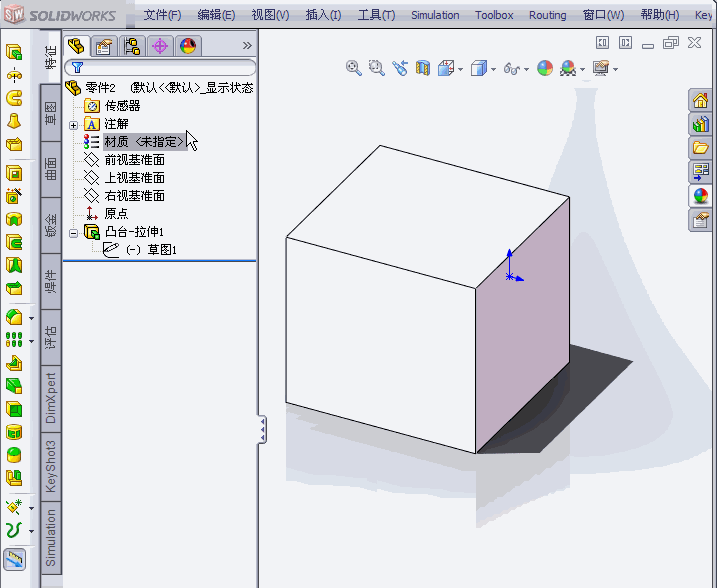Switch to the 评估 toolbar tab

[x=51, y=337]
